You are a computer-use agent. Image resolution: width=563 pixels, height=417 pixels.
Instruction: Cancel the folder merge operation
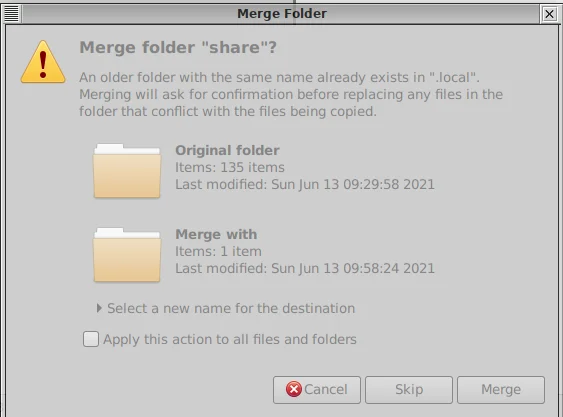(317, 390)
